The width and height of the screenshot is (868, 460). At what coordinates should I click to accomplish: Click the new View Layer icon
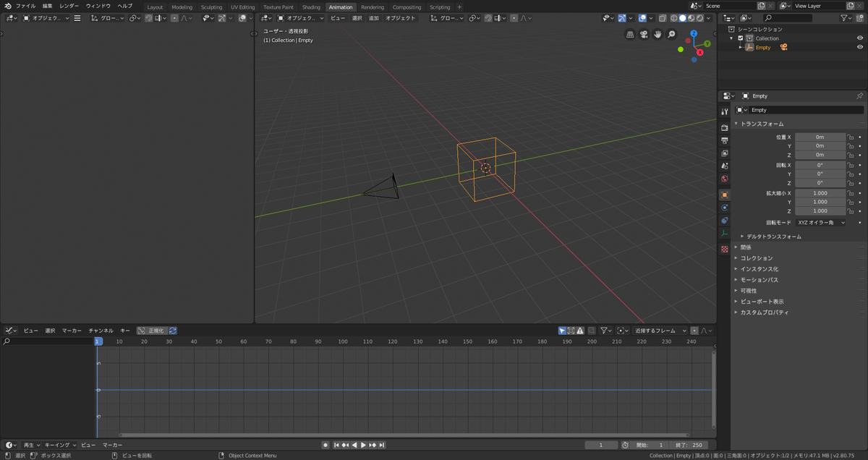pos(851,6)
